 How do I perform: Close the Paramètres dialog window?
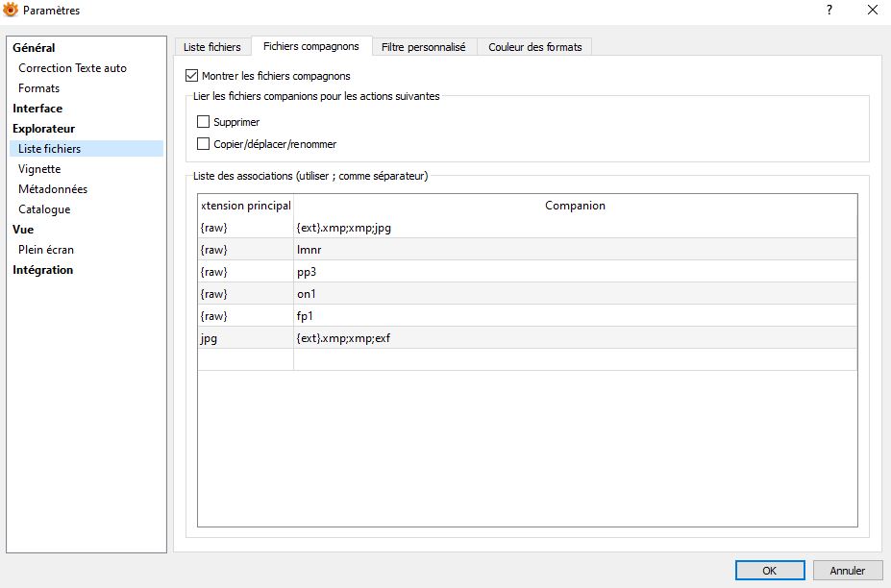[871, 11]
